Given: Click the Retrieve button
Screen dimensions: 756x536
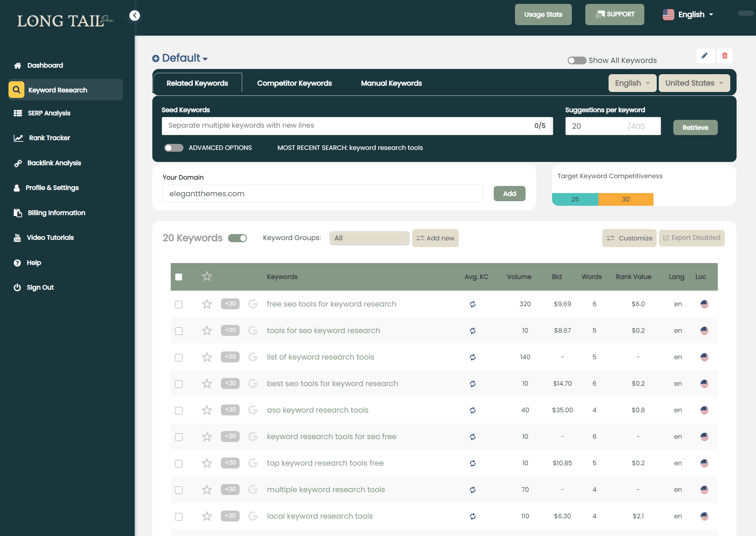Looking at the screenshot, I should pos(695,127).
